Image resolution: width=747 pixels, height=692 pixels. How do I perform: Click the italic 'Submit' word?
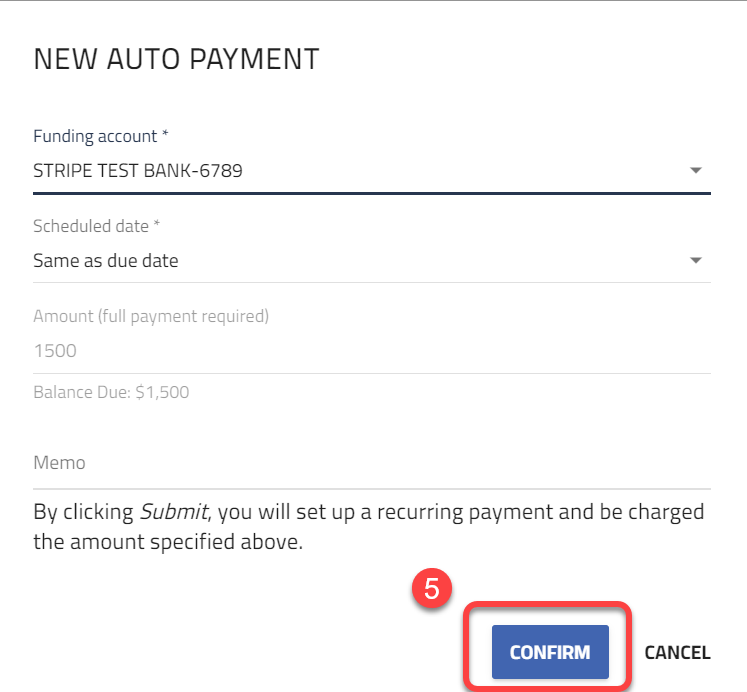[173, 512]
